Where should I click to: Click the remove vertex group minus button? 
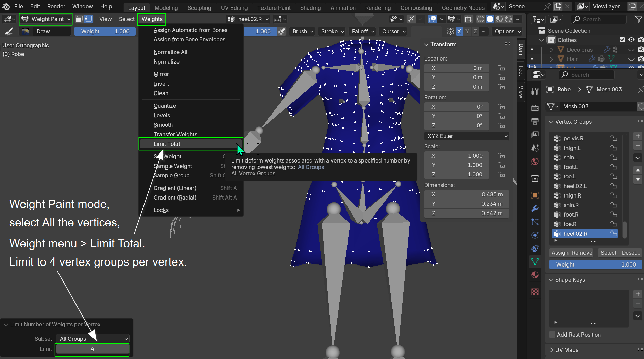coord(638,145)
